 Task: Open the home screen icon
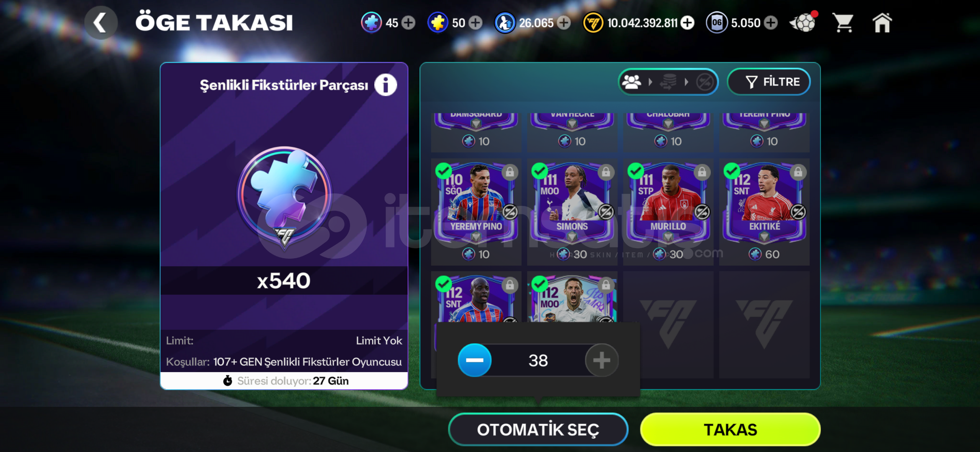(x=882, y=23)
